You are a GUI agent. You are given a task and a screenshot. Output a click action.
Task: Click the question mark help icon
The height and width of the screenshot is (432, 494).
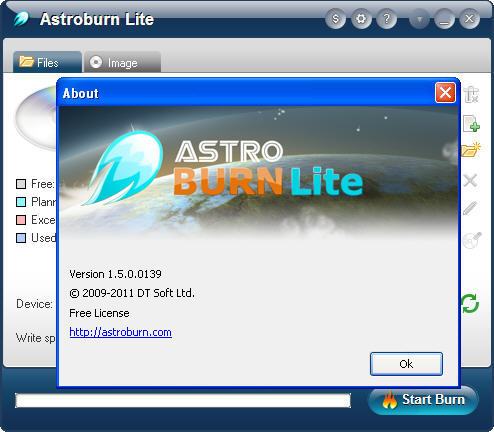(x=387, y=19)
